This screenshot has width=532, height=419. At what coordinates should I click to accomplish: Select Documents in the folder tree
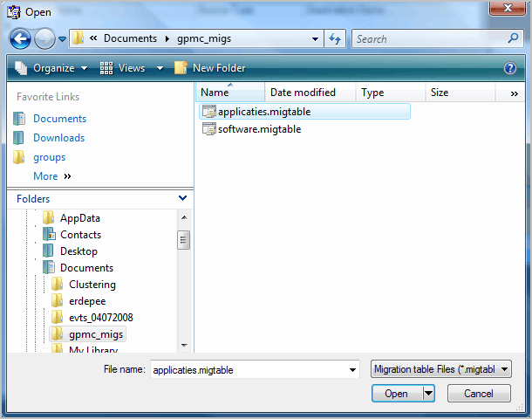pos(87,268)
